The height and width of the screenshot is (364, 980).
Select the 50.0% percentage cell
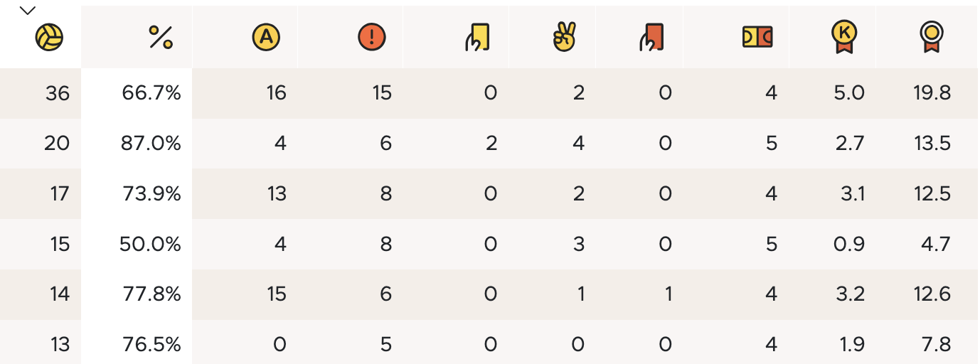click(150, 244)
